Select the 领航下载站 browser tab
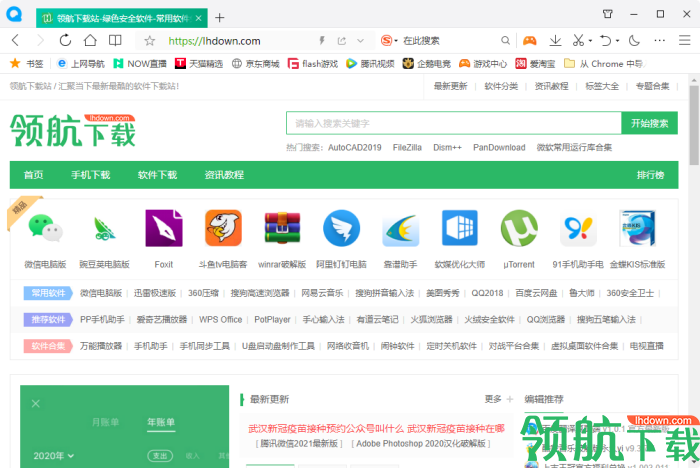The image size is (700, 468). (121, 18)
